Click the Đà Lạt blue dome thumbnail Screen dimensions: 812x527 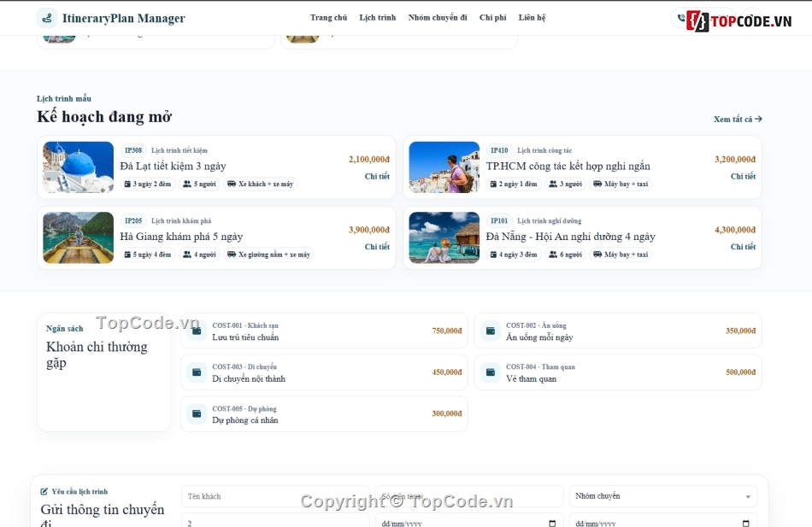(x=78, y=167)
